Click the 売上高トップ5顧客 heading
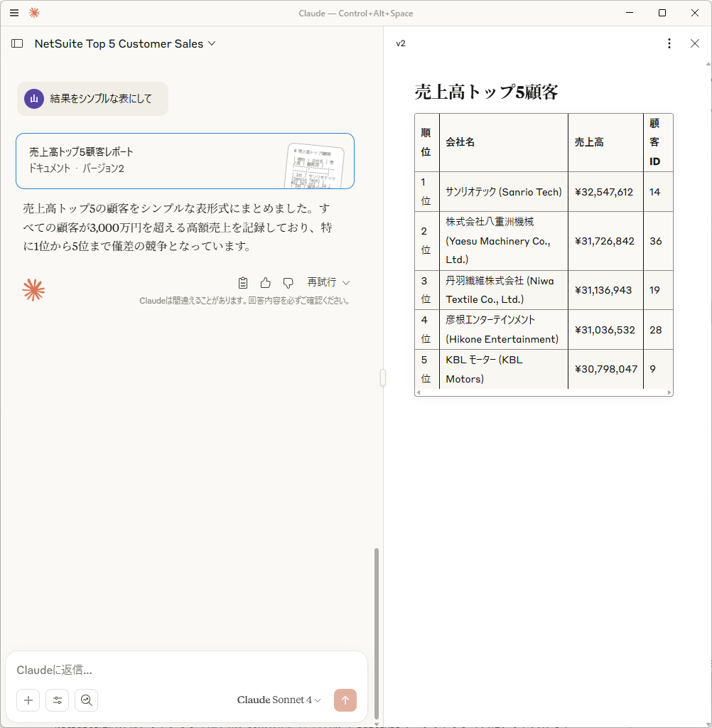This screenshot has width=712, height=728. coord(486,92)
